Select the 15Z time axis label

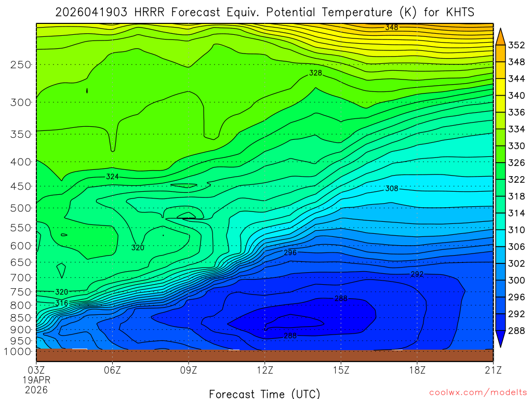click(341, 370)
